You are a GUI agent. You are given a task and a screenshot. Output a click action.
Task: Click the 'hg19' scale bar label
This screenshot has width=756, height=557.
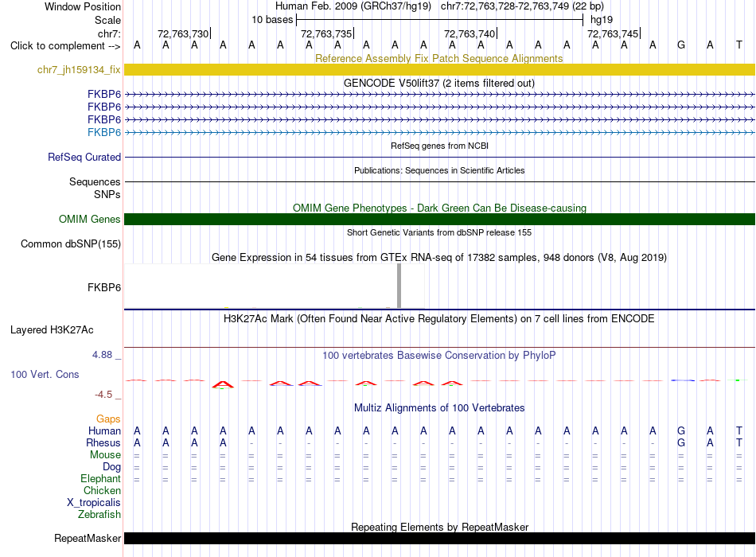click(602, 20)
